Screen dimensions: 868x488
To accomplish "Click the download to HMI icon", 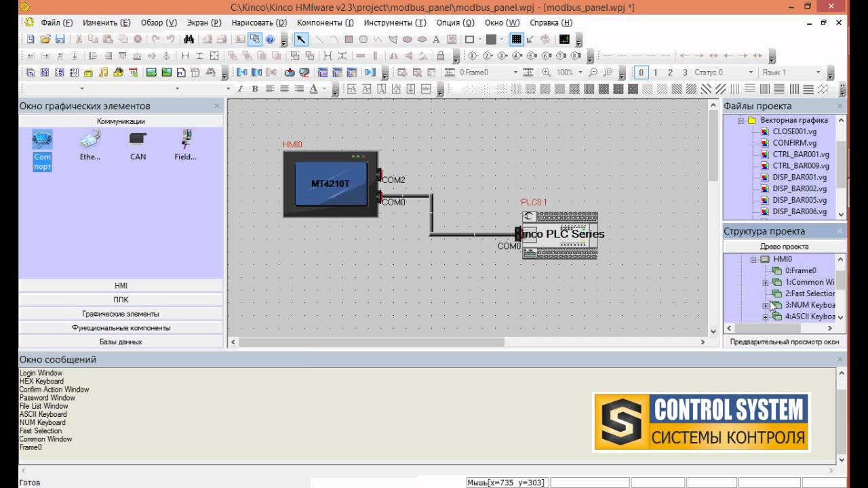I will tap(290, 72).
